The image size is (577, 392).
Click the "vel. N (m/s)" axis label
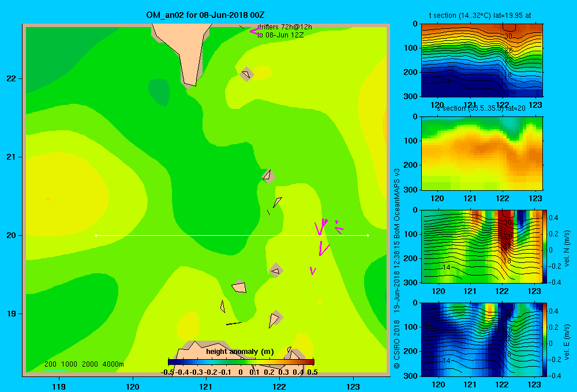(567, 248)
